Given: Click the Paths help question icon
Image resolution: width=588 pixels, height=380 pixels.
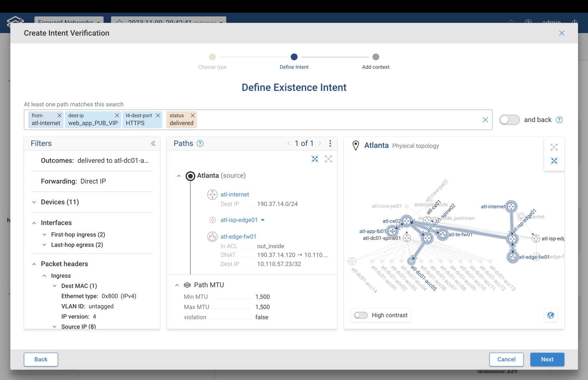Looking at the screenshot, I should (x=200, y=144).
